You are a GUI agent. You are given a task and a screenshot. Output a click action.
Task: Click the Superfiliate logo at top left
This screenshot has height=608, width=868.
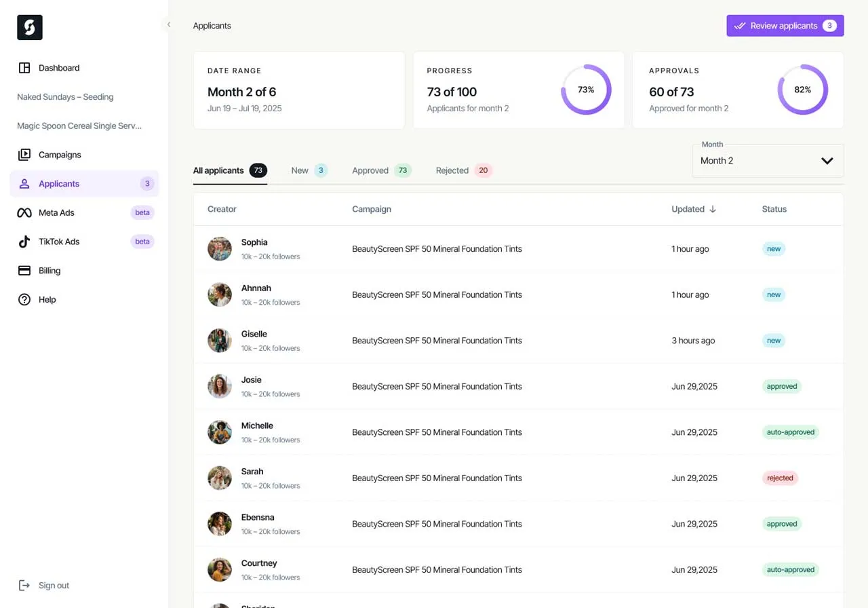click(29, 27)
